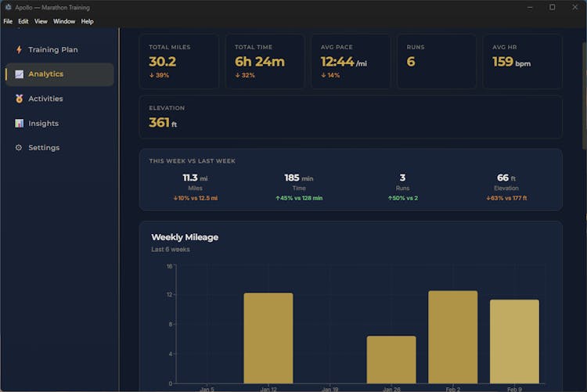
Task: Open the Edit menu
Action: coord(23,21)
